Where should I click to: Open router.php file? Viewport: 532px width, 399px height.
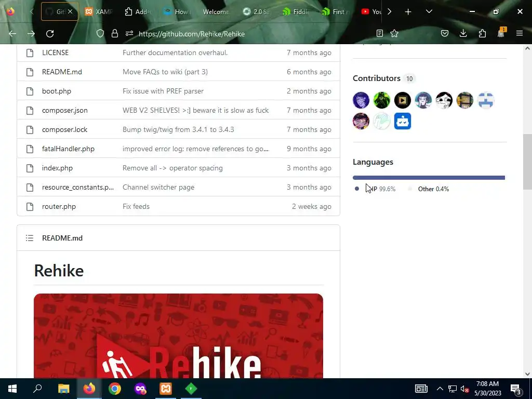[59, 207]
